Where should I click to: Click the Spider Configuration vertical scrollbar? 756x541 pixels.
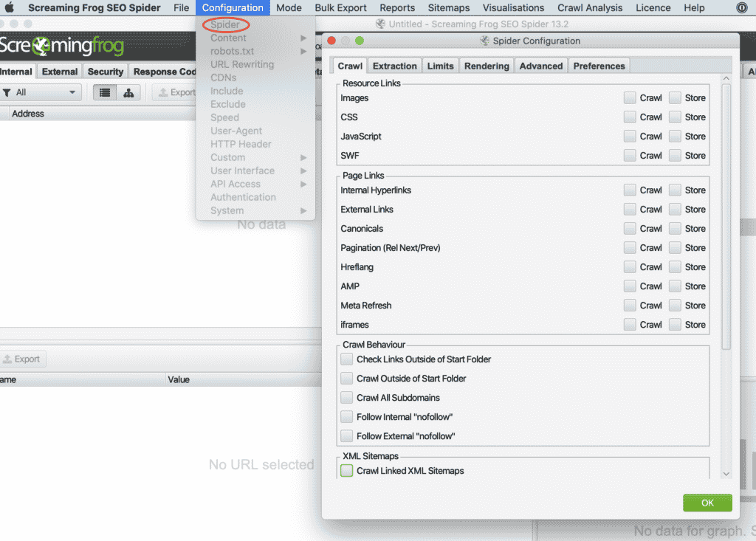click(726, 217)
